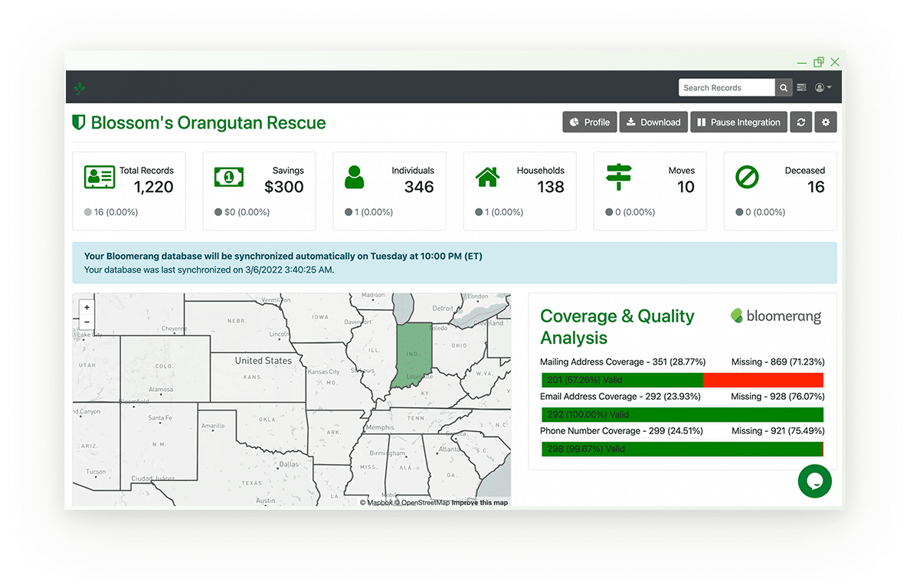Click the Savings dollar bill icon
Viewport: 910px width, 588px height.
tap(229, 177)
